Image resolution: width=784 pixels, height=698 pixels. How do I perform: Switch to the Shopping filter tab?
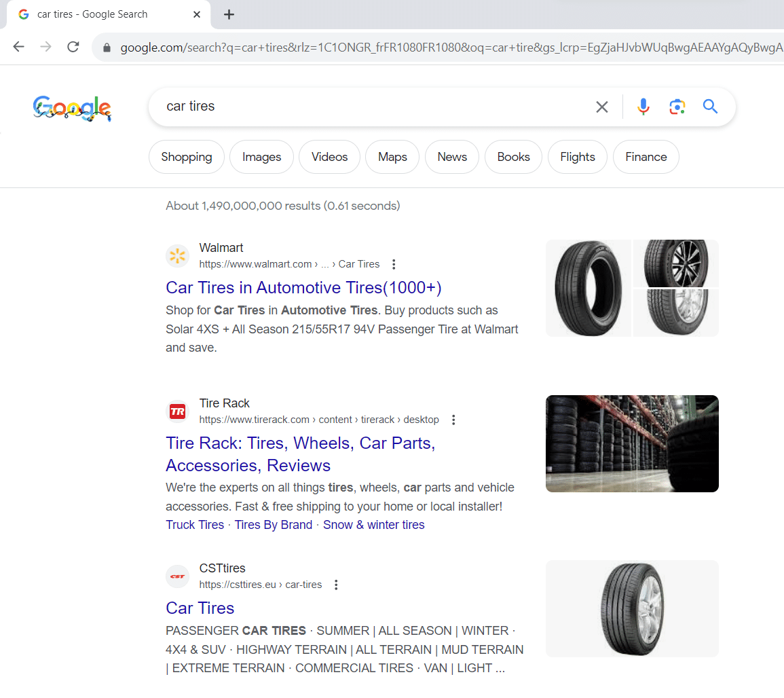[x=186, y=157]
